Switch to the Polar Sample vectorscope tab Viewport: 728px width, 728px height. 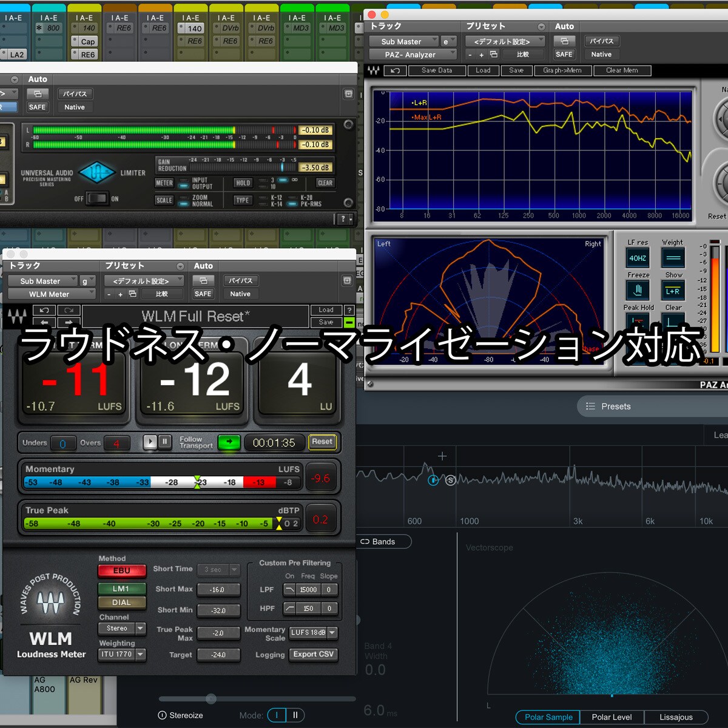(548, 717)
